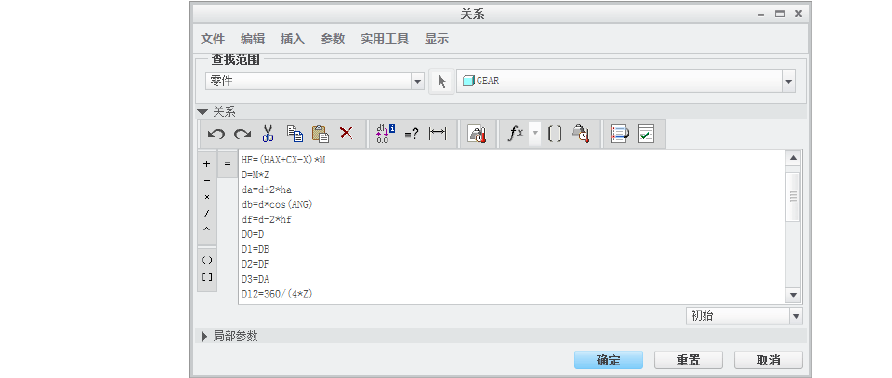Open the 初始 dropdown
The width and height of the screenshot is (892, 378).
pos(796,316)
